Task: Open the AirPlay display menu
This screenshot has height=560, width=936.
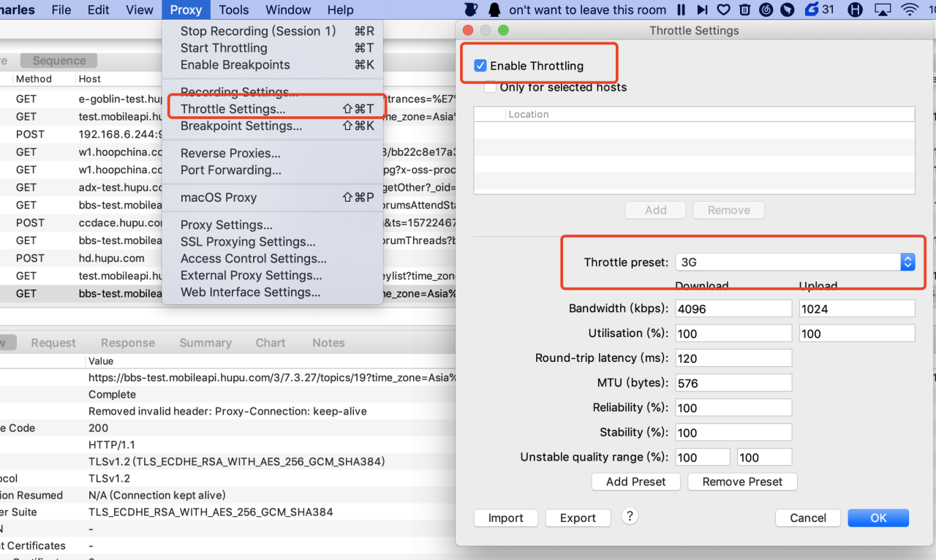Action: tap(883, 10)
